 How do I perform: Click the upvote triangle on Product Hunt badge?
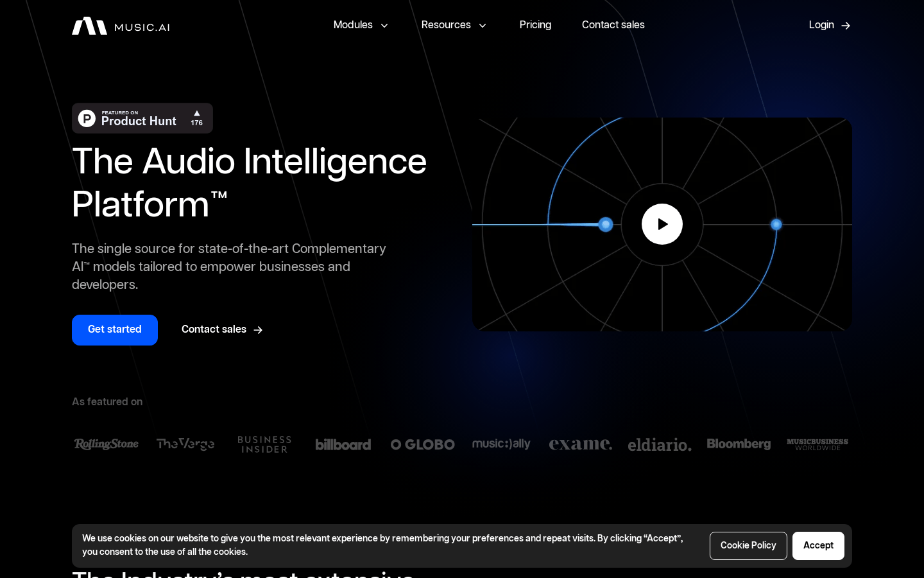point(196,113)
